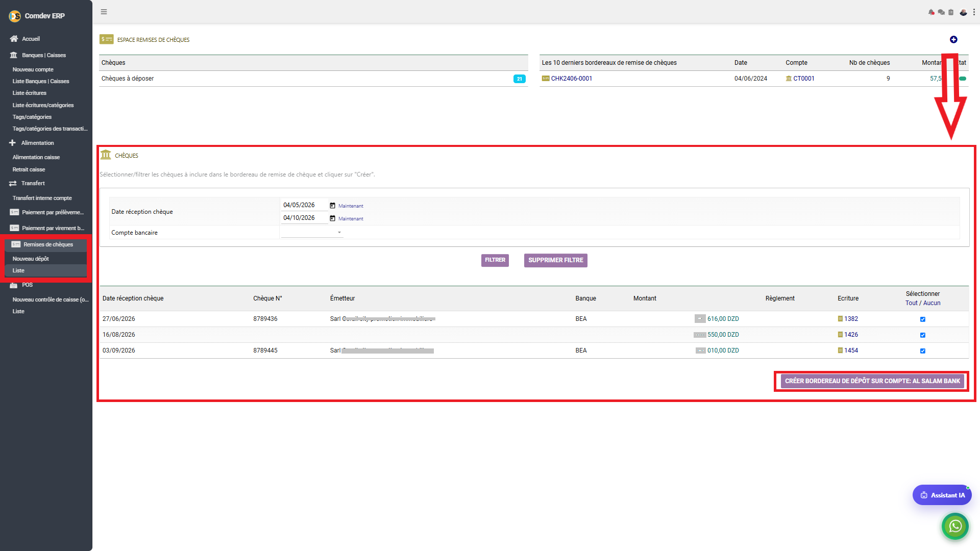The width and height of the screenshot is (980, 551).
Task: Expand Paiement par virement menu
Action: pyautogui.click(x=53, y=228)
